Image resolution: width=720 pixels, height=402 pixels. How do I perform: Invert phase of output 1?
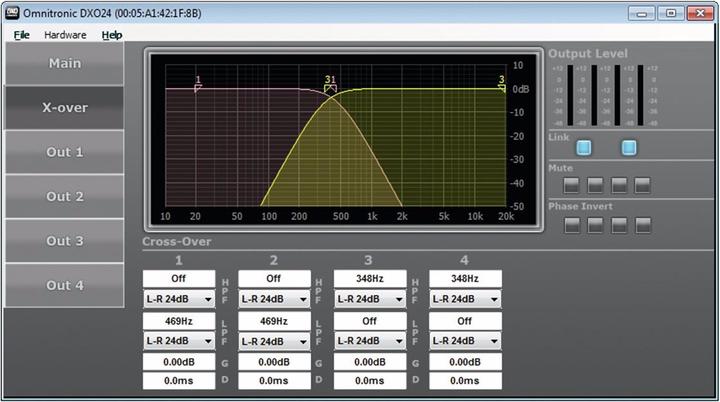pos(572,225)
